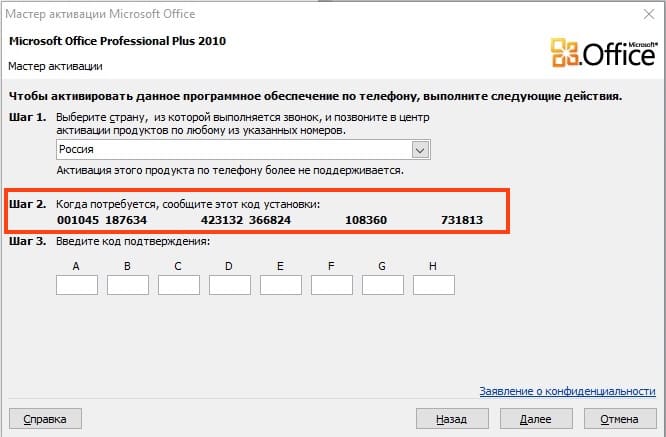Click confirmation code field F
The width and height of the screenshot is (666, 437).
[332, 285]
